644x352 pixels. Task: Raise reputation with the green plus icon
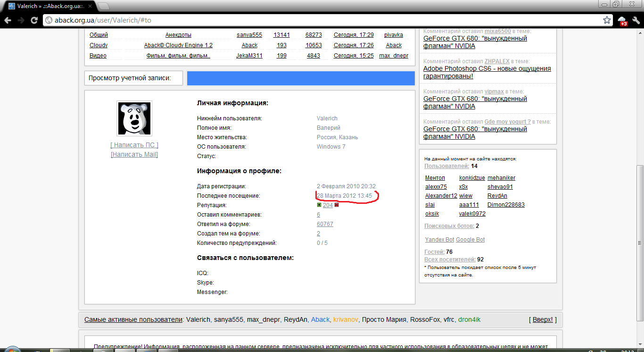pos(319,205)
